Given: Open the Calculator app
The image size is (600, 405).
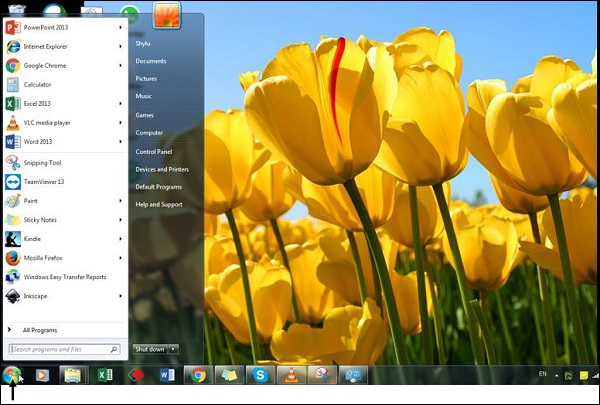Looking at the screenshot, I should (65, 85).
